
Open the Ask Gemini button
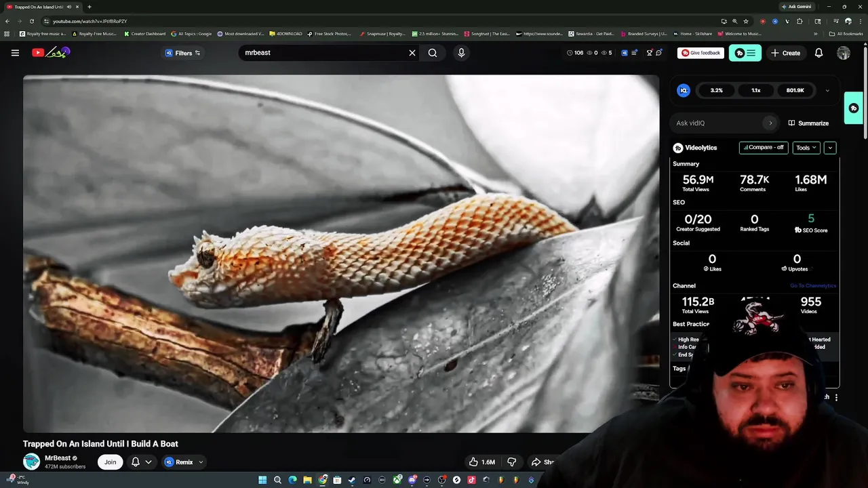point(796,7)
